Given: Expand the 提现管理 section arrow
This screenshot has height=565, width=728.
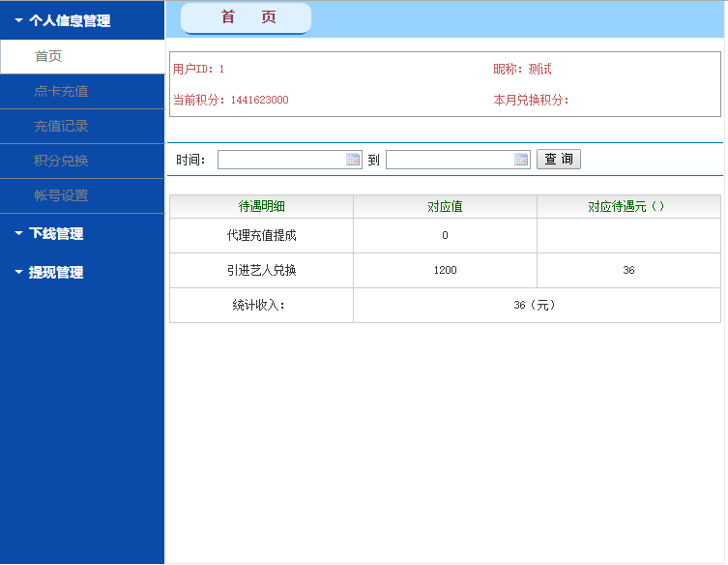Looking at the screenshot, I should (18, 272).
